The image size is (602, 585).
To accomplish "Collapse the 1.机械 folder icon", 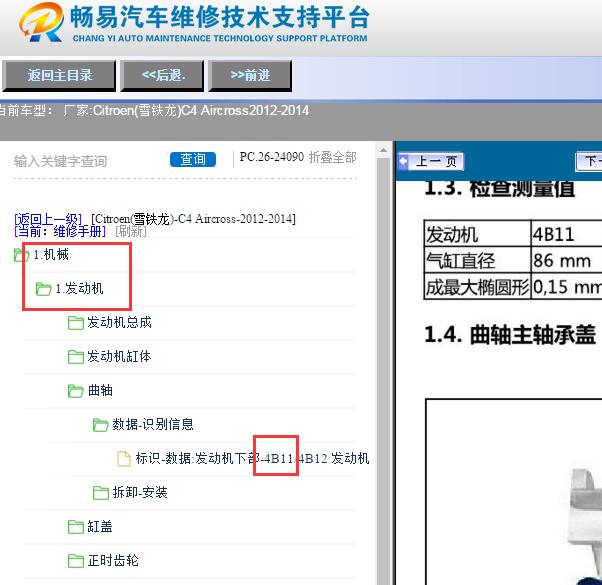I will click(21, 255).
